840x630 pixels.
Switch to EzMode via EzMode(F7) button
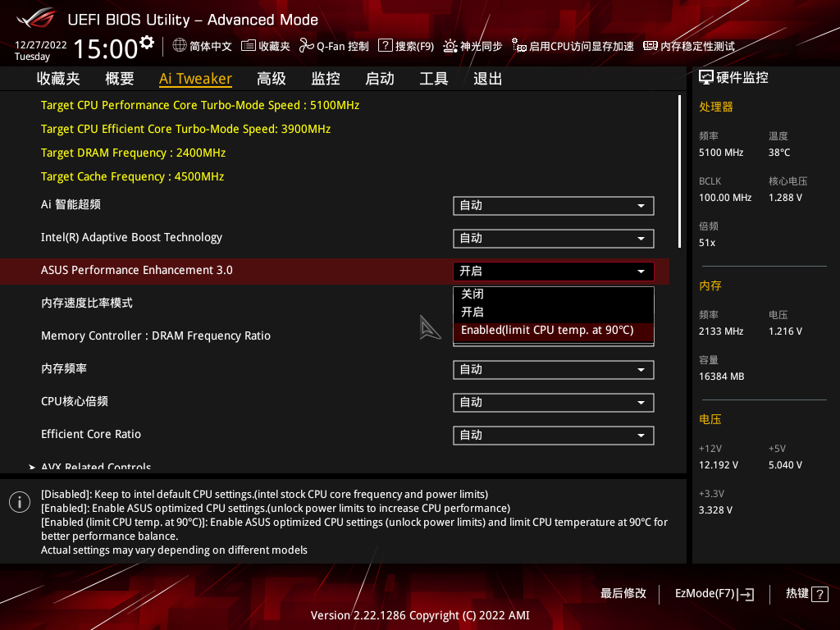click(713, 594)
